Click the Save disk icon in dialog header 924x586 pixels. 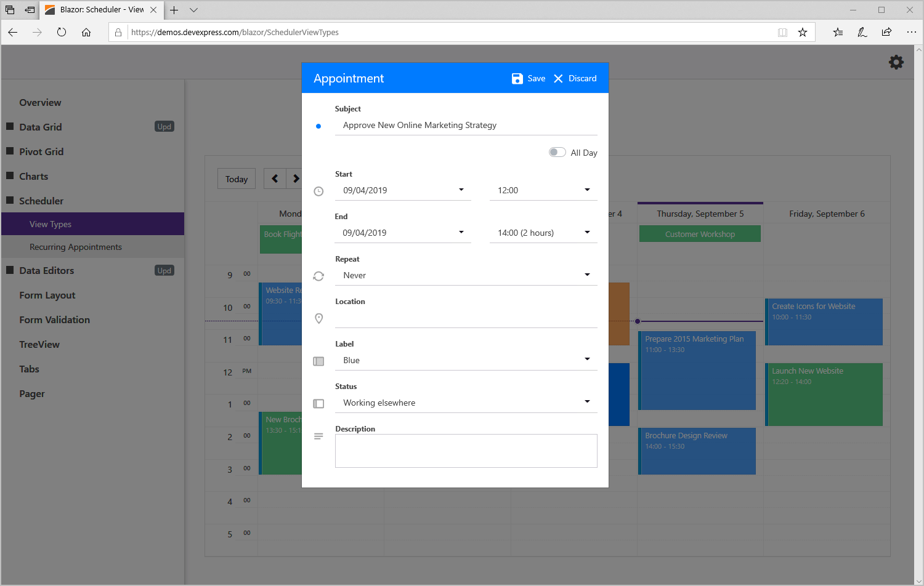(517, 78)
